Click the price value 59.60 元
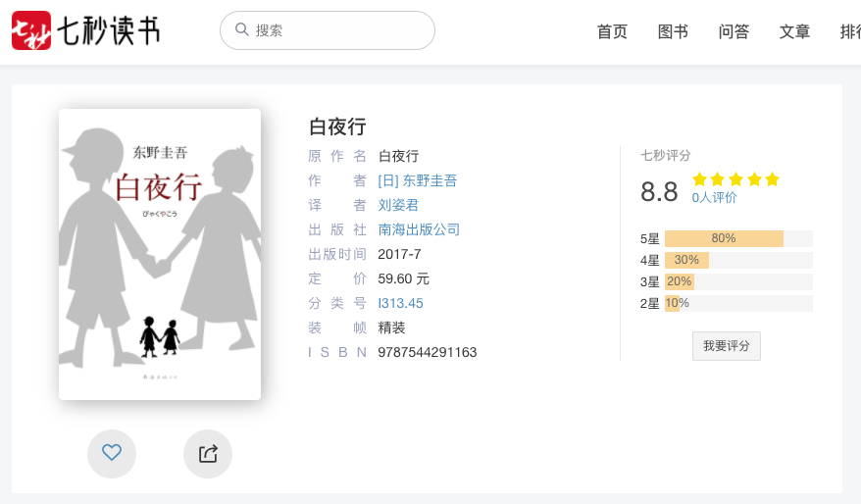Screen dimensions: 861x504 [404, 278]
